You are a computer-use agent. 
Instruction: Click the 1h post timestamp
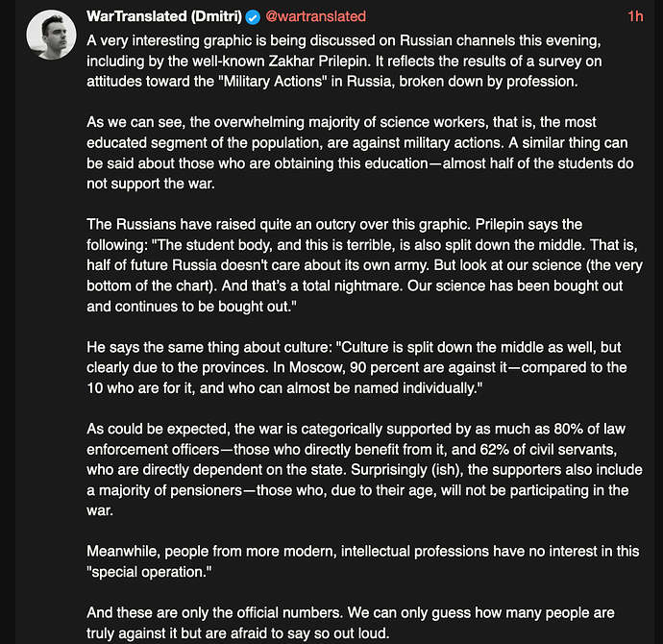pyautogui.click(x=635, y=16)
